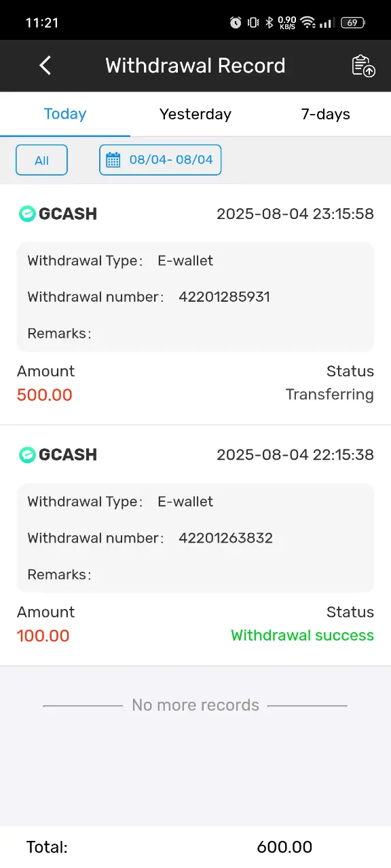Tap the Total 600.00 value

pos(284,847)
